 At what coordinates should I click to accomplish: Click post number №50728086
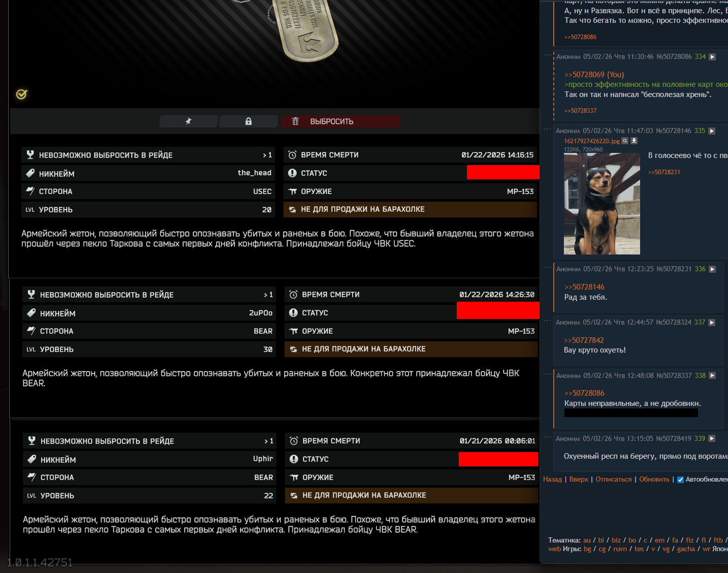[x=674, y=57]
